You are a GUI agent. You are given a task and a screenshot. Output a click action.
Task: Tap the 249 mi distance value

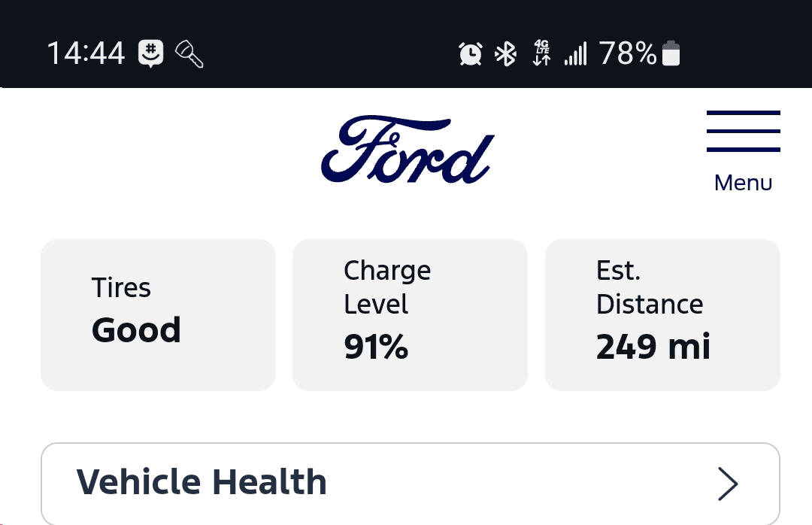pyautogui.click(x=653, y=347)
